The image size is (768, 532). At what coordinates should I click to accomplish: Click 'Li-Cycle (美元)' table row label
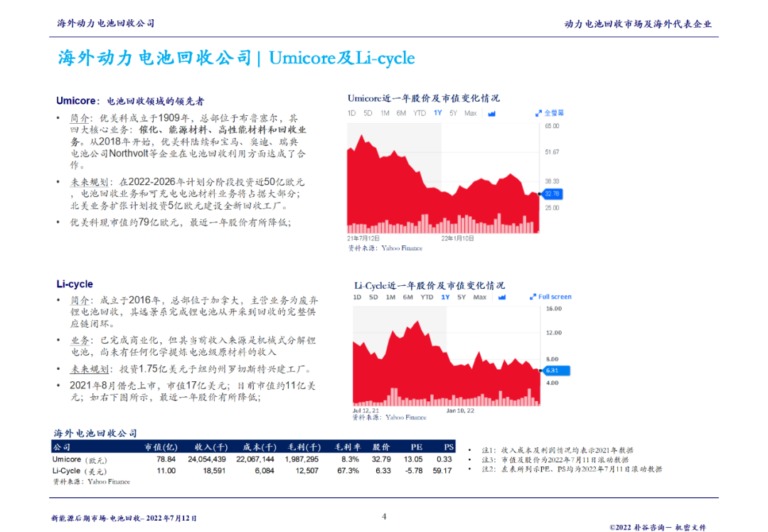[80, 471]
